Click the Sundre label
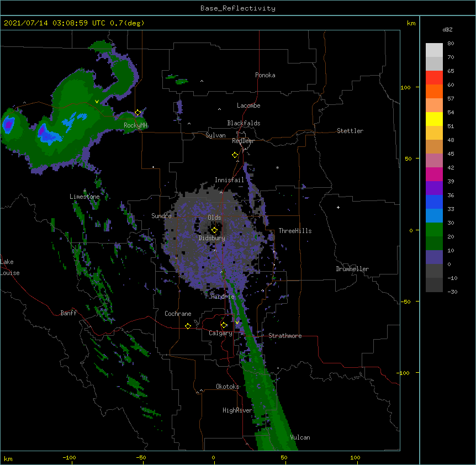Viewport: 476px width, 465px height. (x=161, y=216)
